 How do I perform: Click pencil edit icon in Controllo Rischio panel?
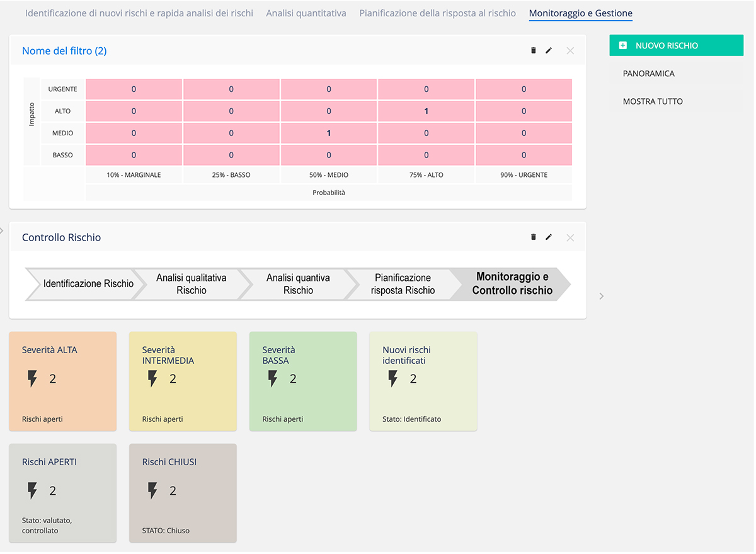[549, 237]
